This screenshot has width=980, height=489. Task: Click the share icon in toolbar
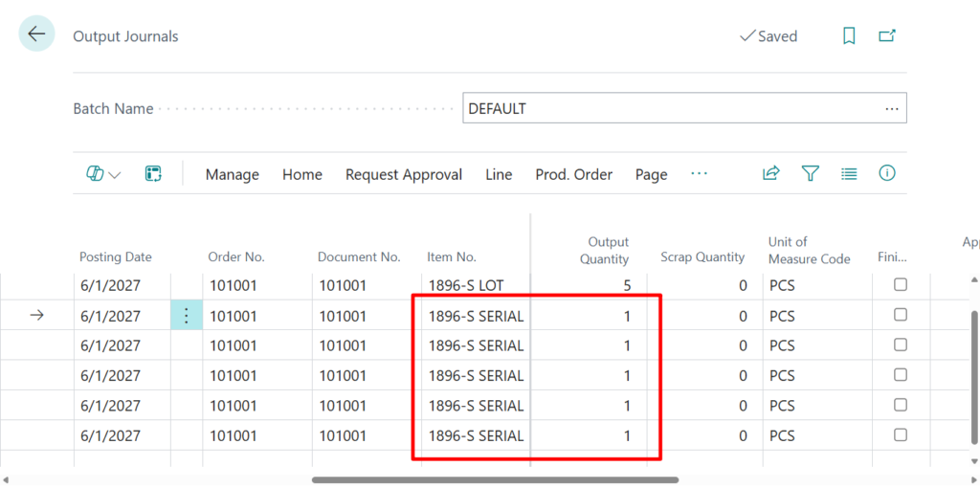(x=770, y=173)
